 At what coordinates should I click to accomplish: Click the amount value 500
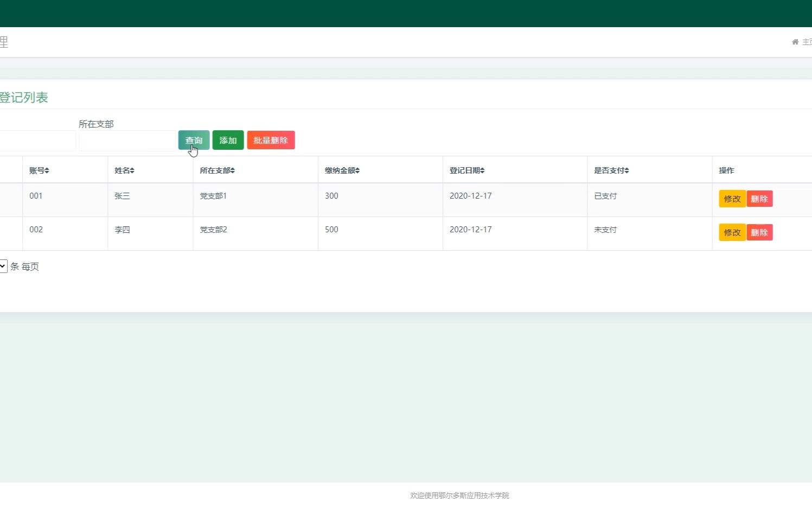pyautogui.click(x=331, y=230)
